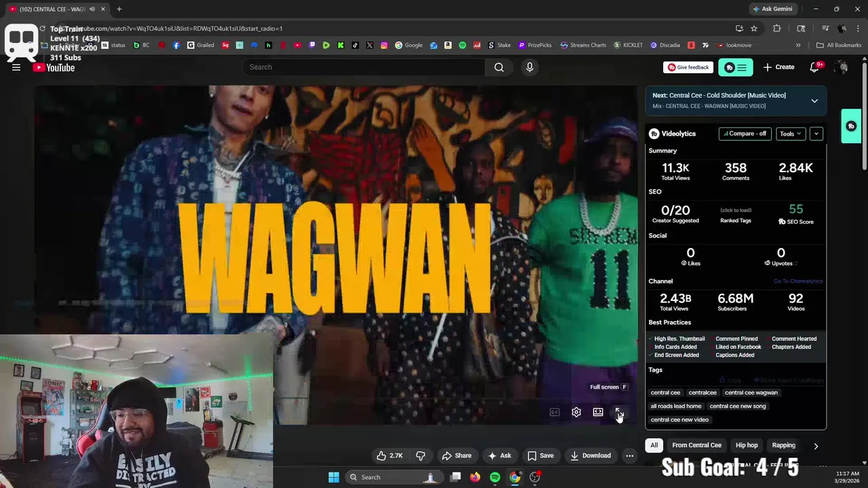Screen dimensions: 868x488
Task: Save the video to a playlist
Action: click(540, 455)
